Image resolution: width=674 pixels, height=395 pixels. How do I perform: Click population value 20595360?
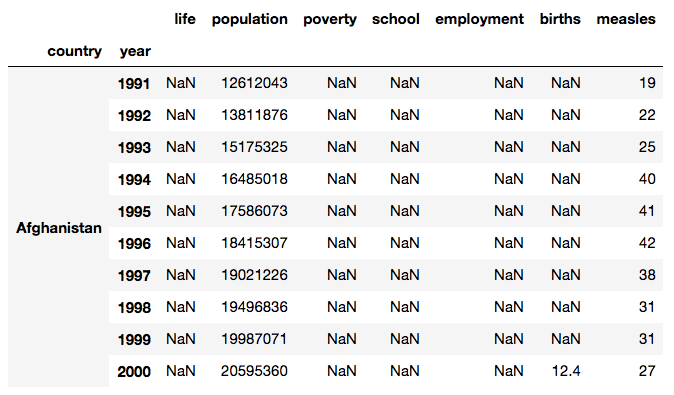[254, 371]
